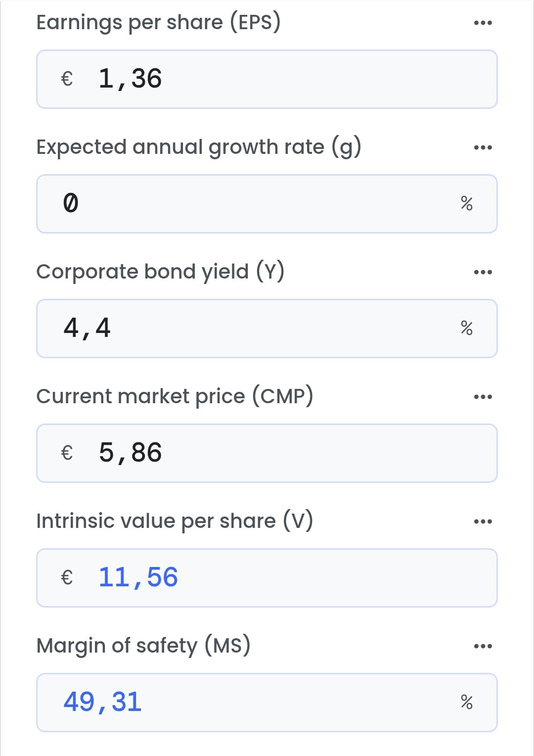Open options dots beside Expected annual growth rate
The image size is (534, 756).
pyautogui.click(x=483, y=147)
